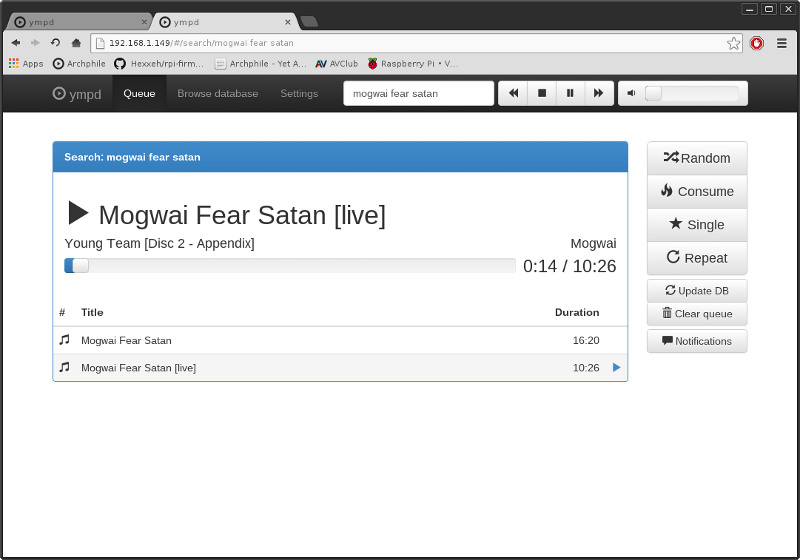The width and height of the screenshot is (800, 560).
Task: Click artist name 'Mogwai'
Action: point(593,243)
